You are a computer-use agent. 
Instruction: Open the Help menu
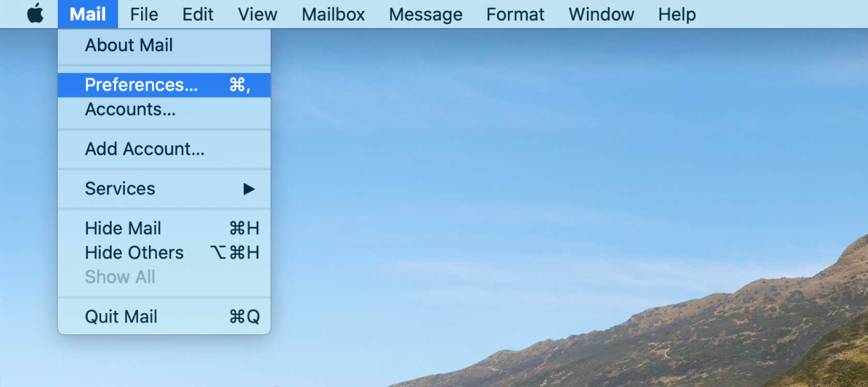pyautogui.click(x=677, y=14)
